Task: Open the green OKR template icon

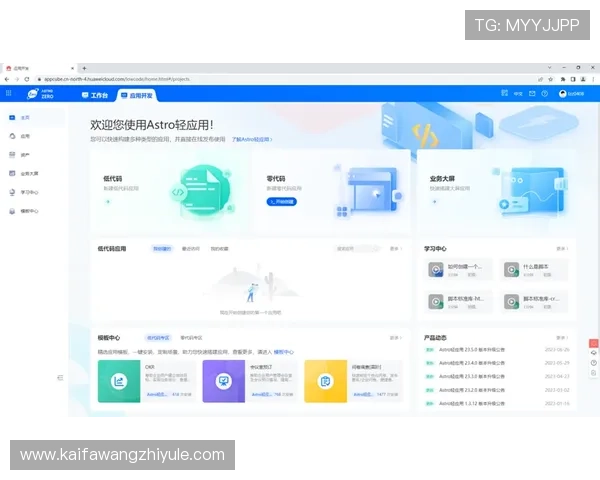Action: click(x=119, y=381)
